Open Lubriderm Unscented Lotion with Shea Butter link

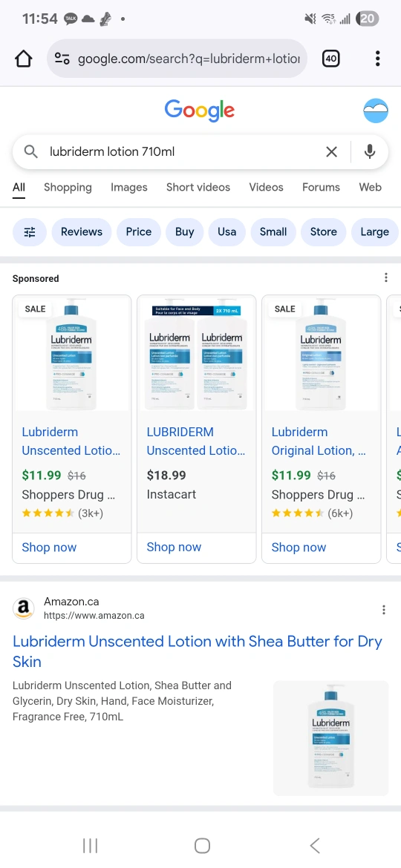coord(198,651)
